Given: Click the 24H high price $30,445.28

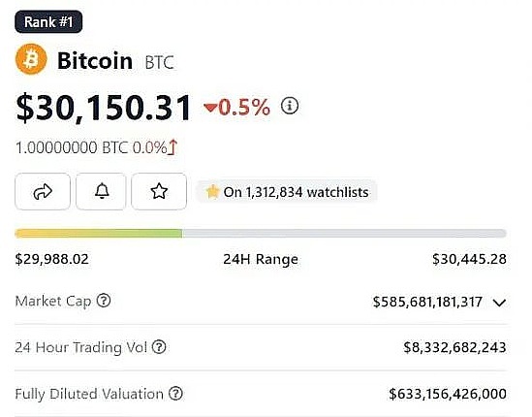Looking at the screenshot, I should (469, 259).
